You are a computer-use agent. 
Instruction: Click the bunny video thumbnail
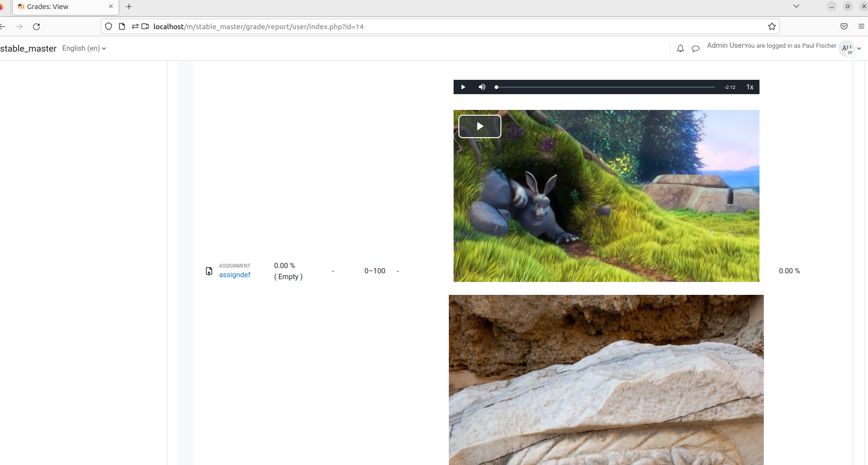point(606,195)
